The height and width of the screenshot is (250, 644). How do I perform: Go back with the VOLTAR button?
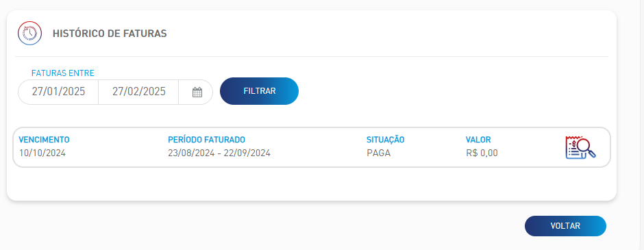[565, 226]
